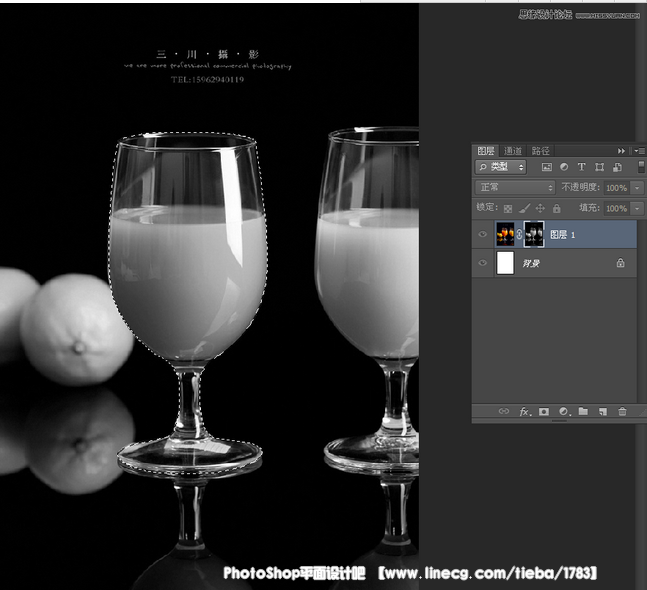Create new layer icon
The image size is (647, 590).
click(x=603, y=411)
